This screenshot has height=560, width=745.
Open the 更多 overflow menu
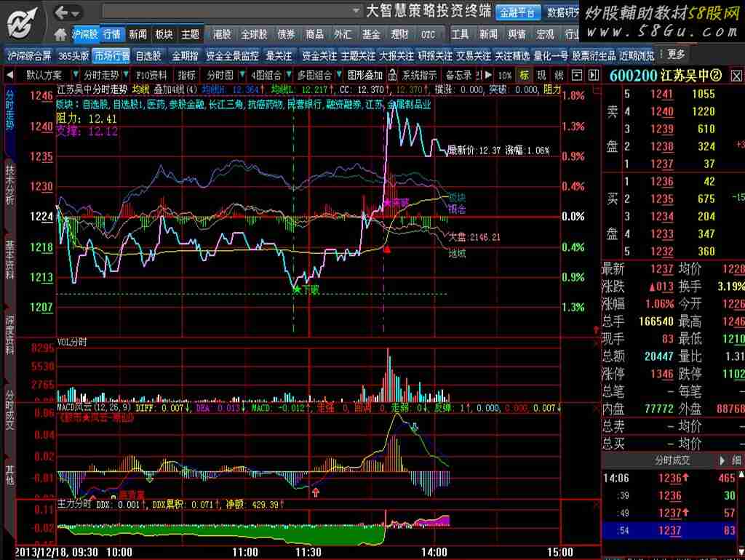(x=677, y=54)
